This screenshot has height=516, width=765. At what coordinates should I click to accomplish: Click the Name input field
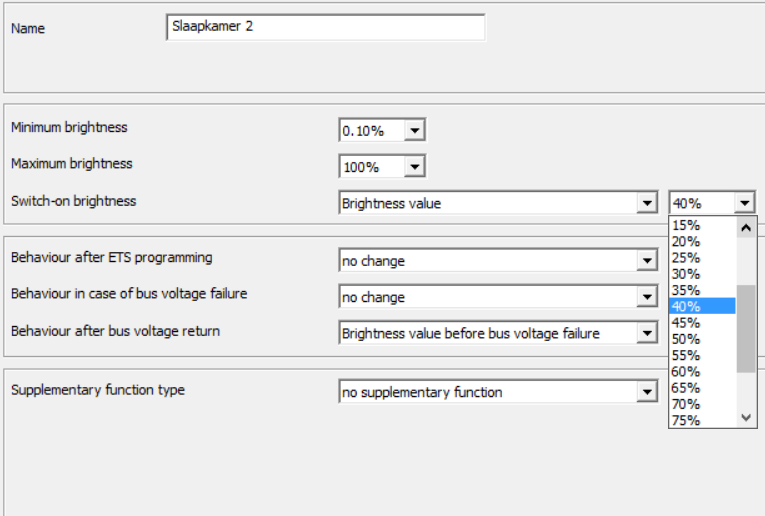(x=325, y=27)
